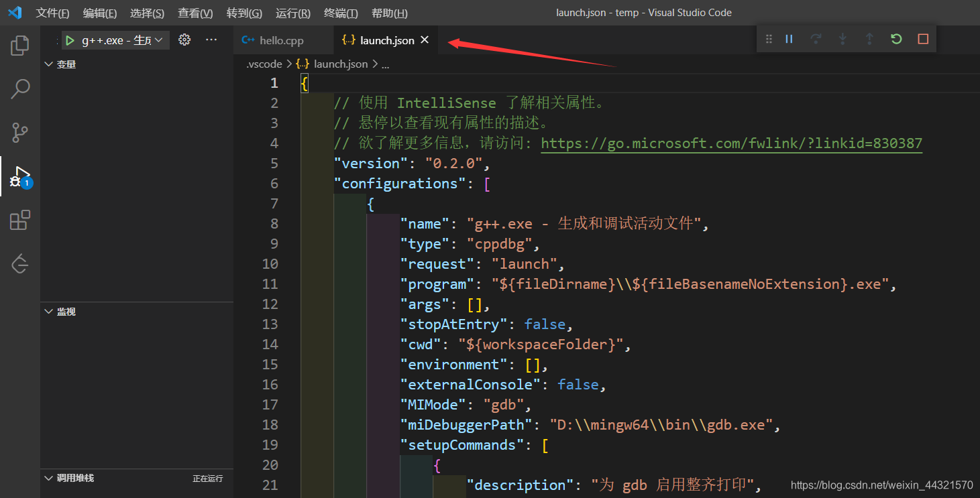The width and height of the screenshot is (980, 498).
Task: Pause the debug session
Action: [789, 39]
